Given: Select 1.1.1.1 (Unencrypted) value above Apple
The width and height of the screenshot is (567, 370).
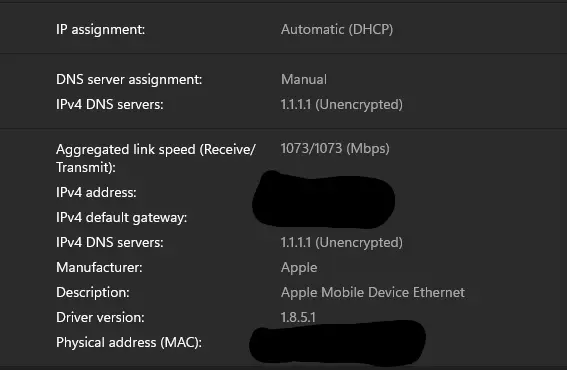Looking at the screenshot, I should [342, 243].
